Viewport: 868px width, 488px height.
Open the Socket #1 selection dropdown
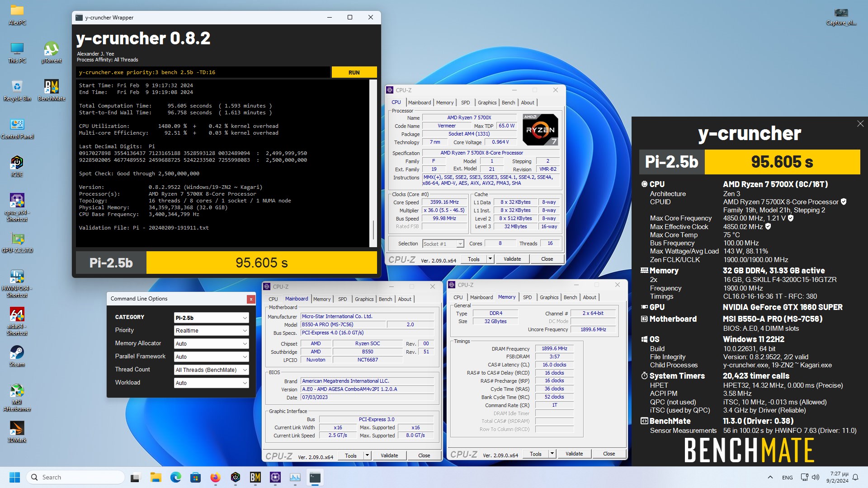click(x=443, y=244)
